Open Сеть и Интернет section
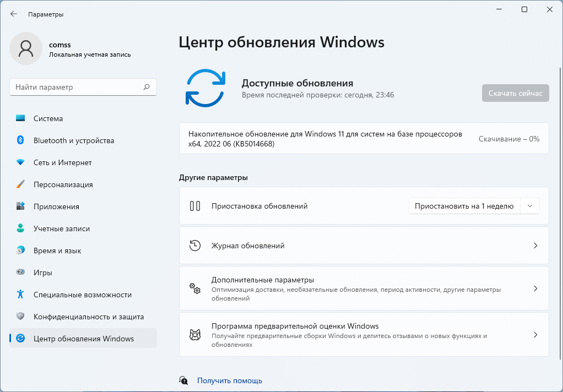This screenshot has height=392, width=563. [83, 162]
